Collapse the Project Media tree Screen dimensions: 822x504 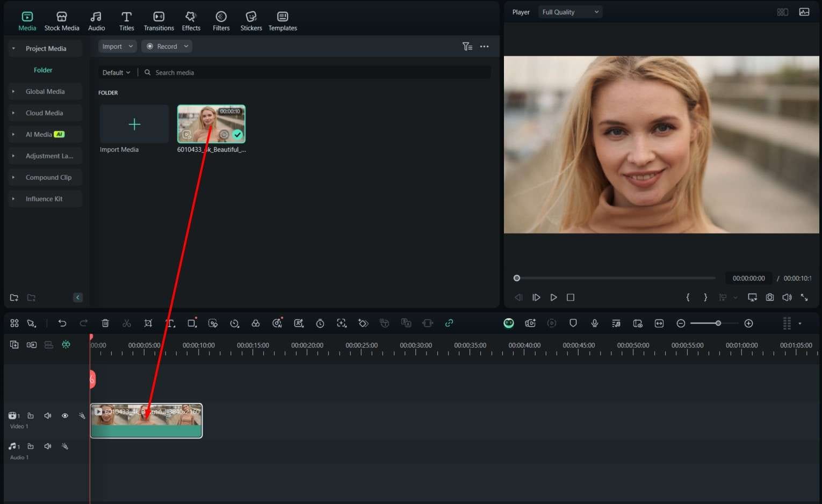13,49
